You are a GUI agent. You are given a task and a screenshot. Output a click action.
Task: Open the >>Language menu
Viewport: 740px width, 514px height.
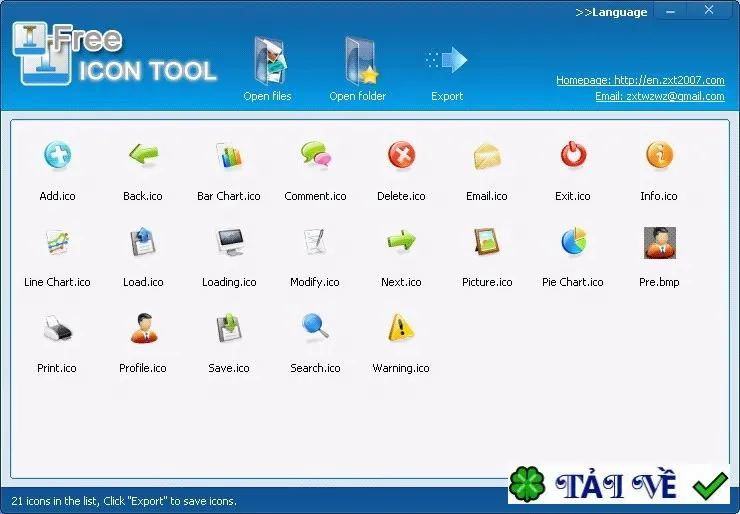(x=611, y=12)
